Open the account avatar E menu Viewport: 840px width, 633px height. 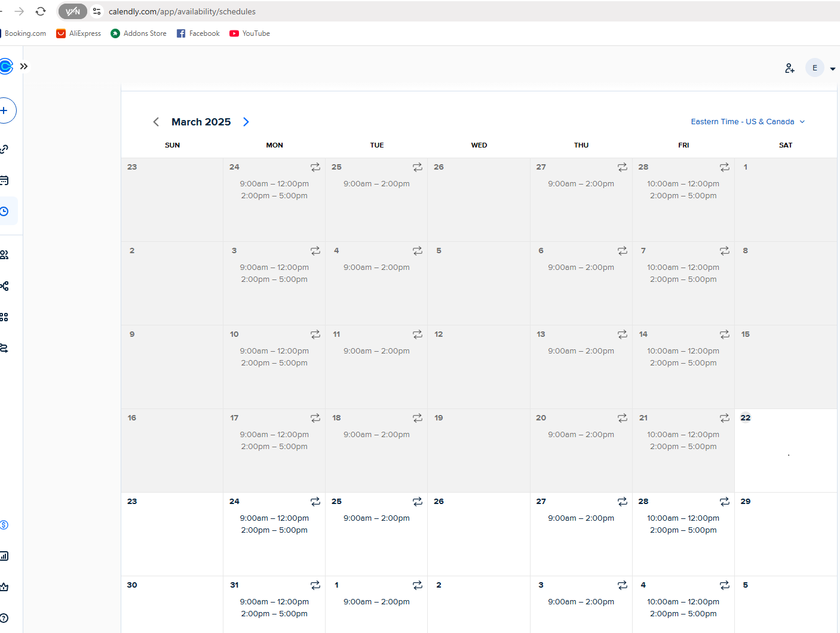[x=815, y=68]
